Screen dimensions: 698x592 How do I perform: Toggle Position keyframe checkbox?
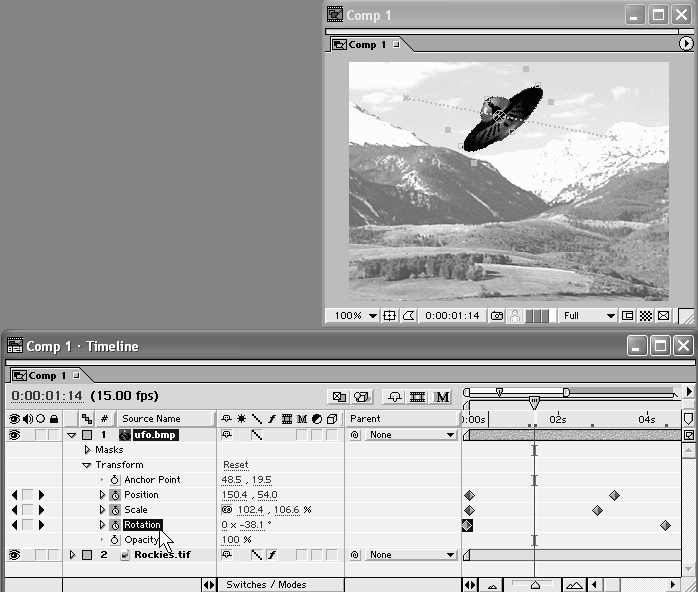coord(28,495)
